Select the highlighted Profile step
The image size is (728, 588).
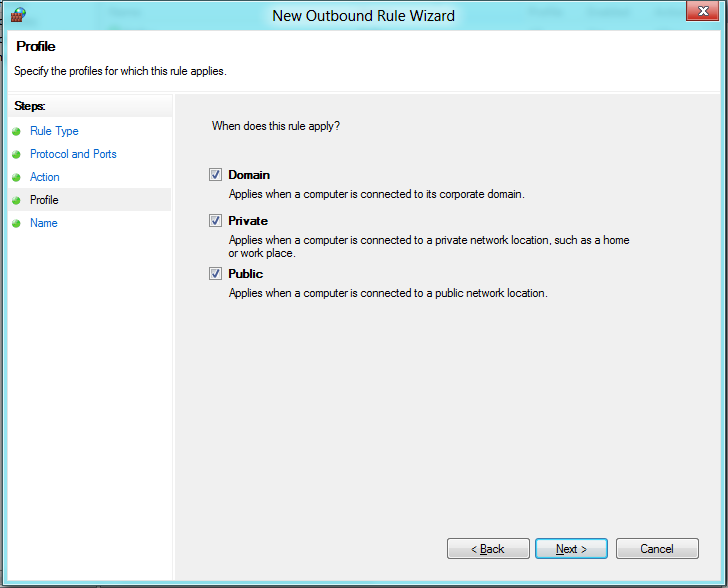point(44,200)
